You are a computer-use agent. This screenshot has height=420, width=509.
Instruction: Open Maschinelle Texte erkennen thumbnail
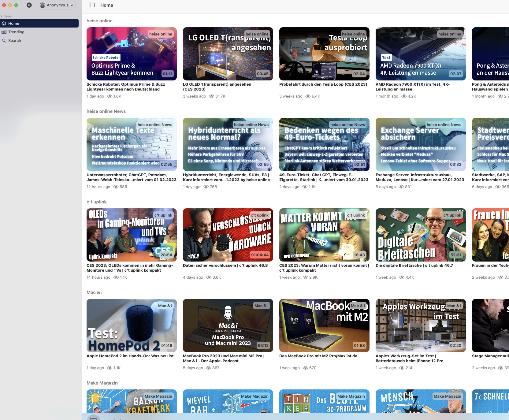[132, 144]
